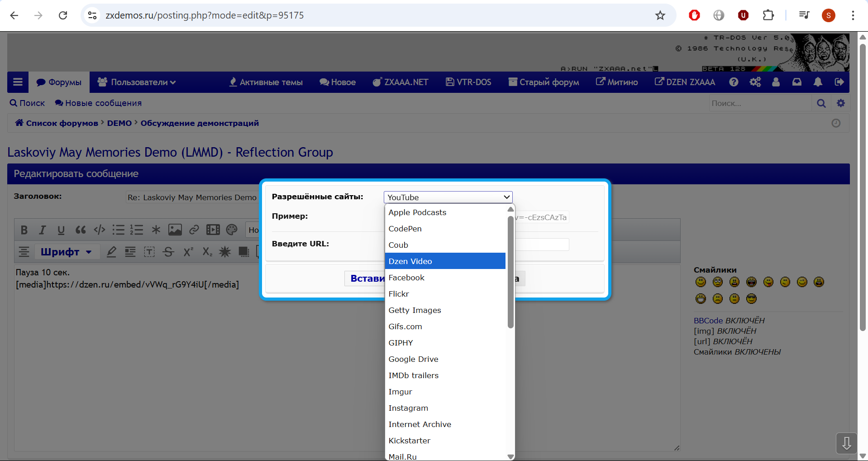Image resolution: width=868 pixels, height=461 pixels.
Task: Apply the starburst glow tag
Action: [225, 252]
